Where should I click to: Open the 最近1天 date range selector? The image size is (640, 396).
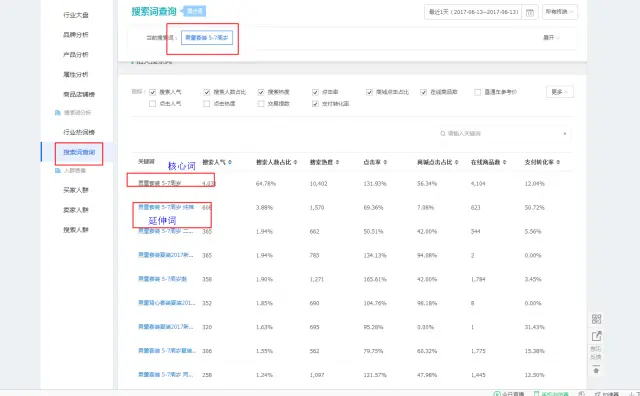[473, 12]
